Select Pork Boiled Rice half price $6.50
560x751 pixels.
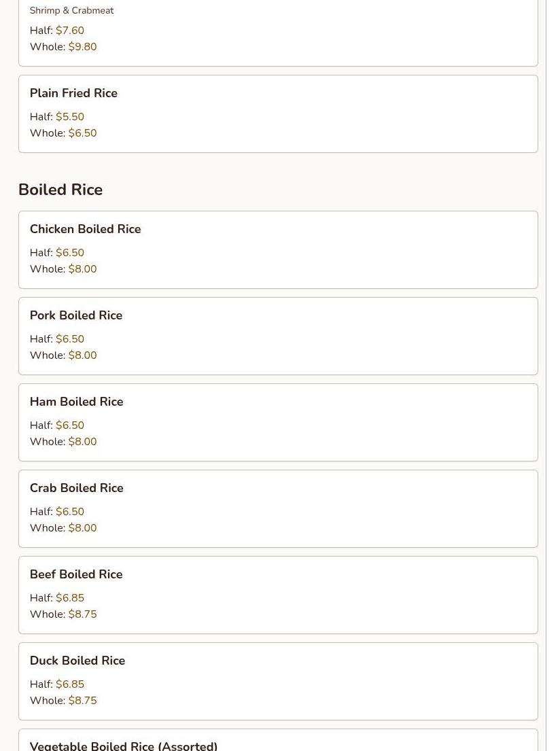70,339
